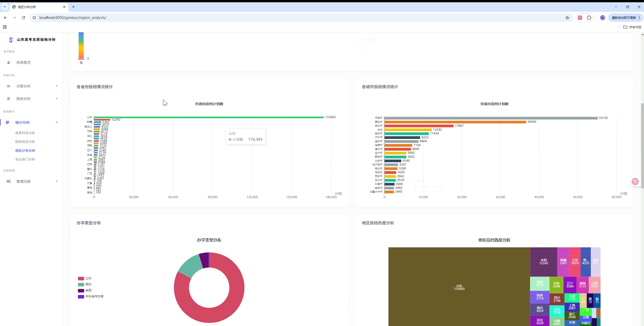The image size is (644, 326).
Task: Click the 泰安市 teal bar
Action: (x=406, y=134)
